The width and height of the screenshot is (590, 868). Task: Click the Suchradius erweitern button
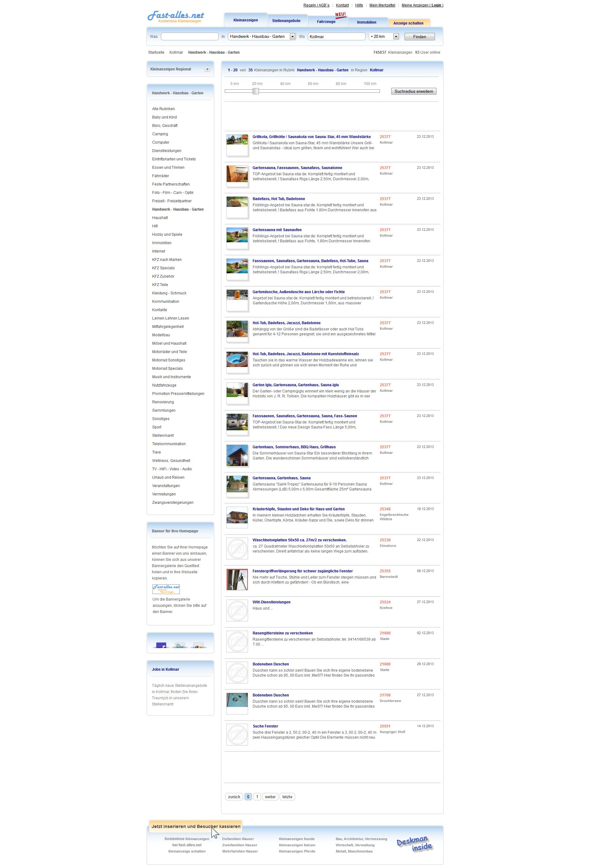click(x=414, y=91)
